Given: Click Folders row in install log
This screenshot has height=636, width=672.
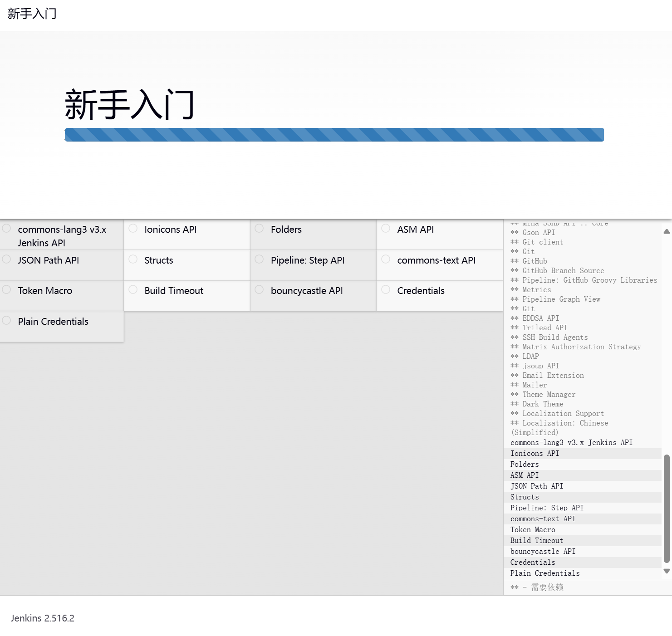Looking at the screenshot, I should (583, 465).
